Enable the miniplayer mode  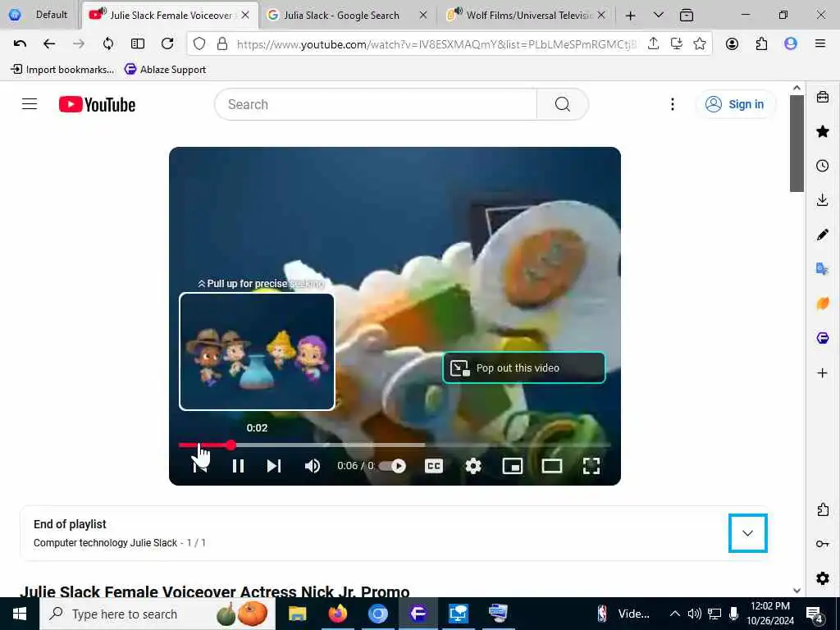[x=513, y=466]
